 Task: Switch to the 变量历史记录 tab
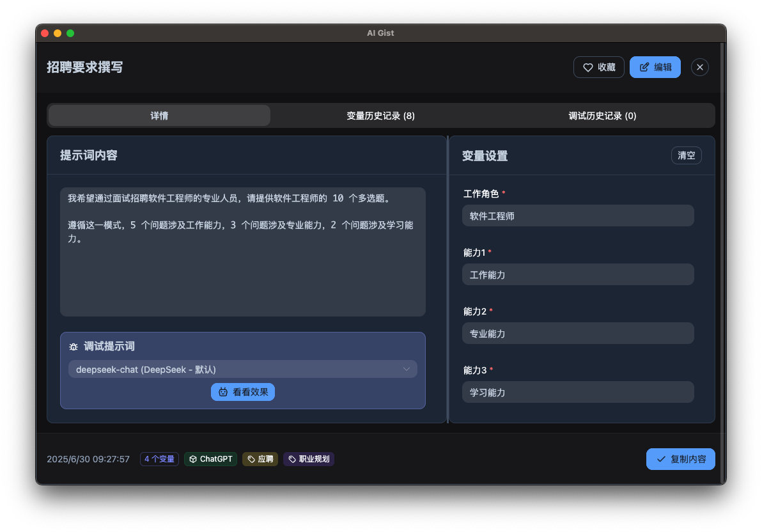tap(380, 116)
